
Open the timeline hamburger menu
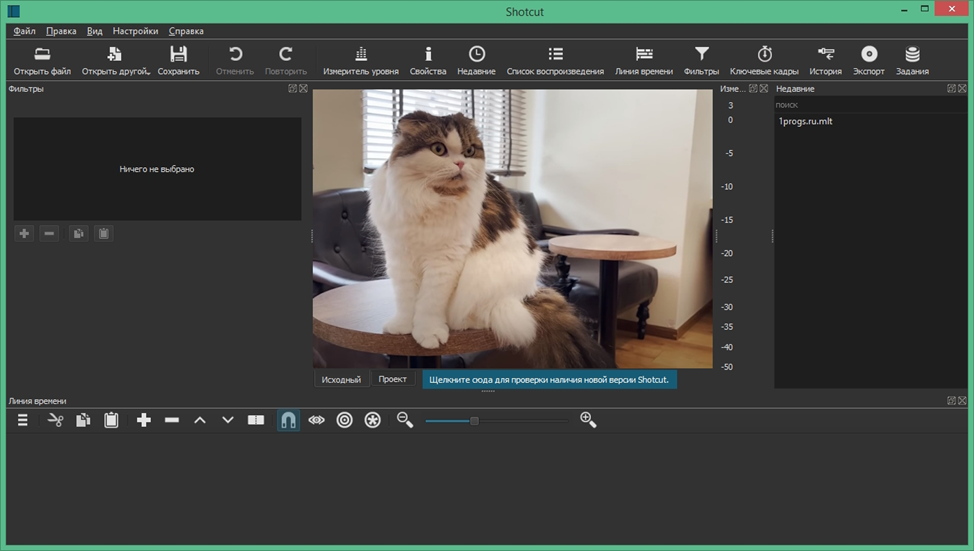(x=22, y=421)
